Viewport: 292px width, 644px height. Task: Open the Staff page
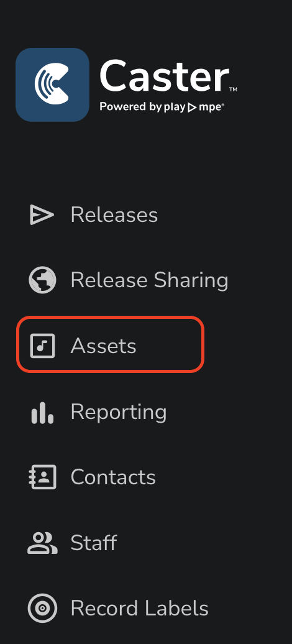(94, 543)
